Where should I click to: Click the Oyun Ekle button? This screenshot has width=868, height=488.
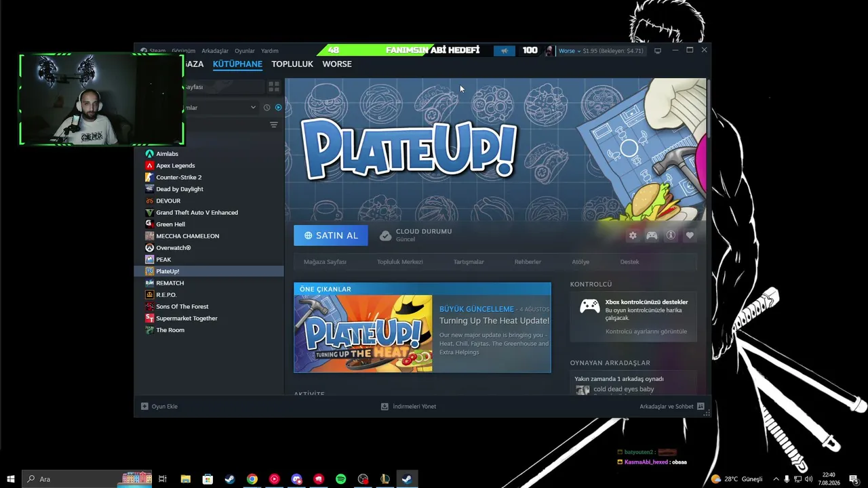tap(159, 407)
